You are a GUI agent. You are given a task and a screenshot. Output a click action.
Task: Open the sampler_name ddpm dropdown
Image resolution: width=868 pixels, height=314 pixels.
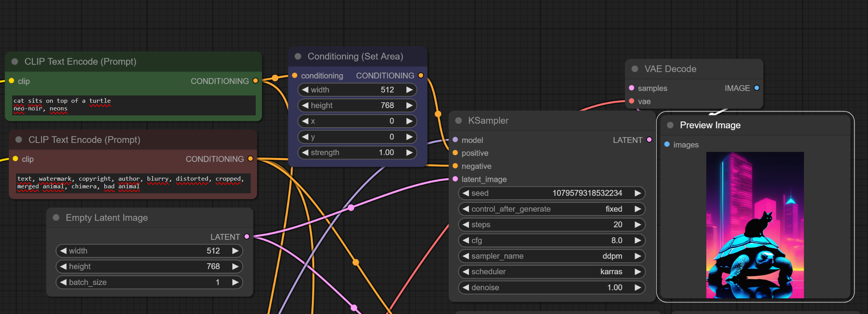551,256
